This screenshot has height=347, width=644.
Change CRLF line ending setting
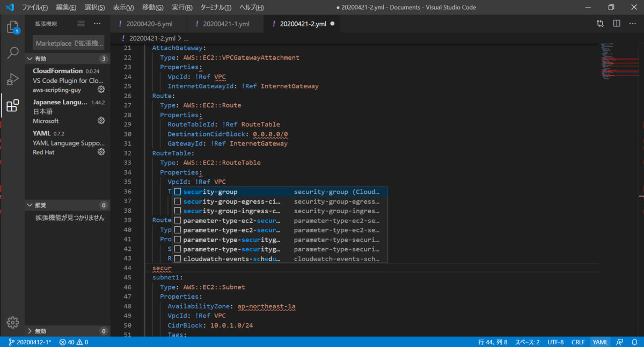(579, 342)
